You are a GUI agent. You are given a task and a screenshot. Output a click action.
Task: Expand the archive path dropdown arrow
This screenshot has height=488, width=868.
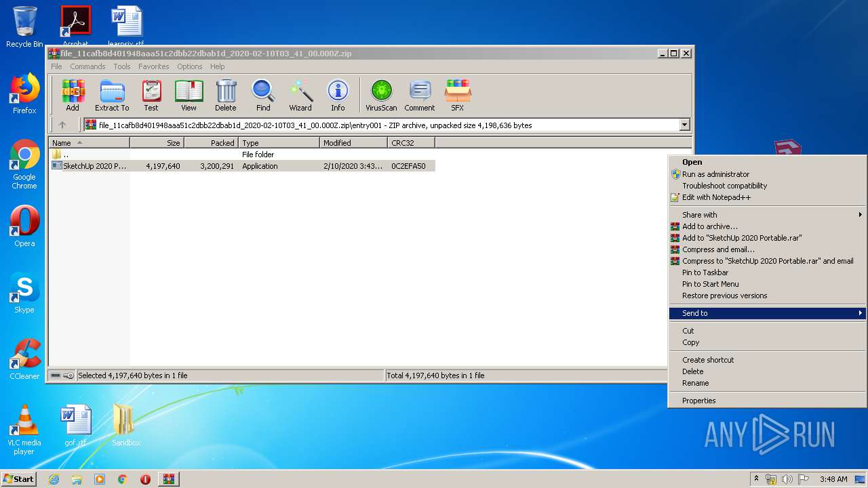click(684, 125)
